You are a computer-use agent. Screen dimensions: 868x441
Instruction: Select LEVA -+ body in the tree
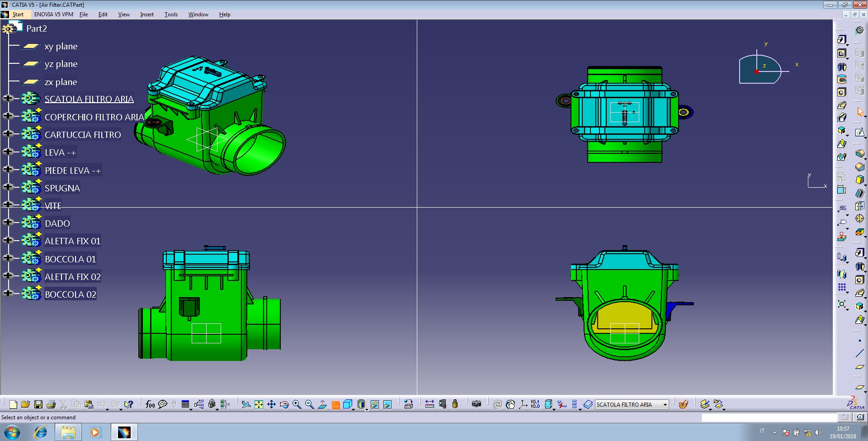tap(60, 152)
